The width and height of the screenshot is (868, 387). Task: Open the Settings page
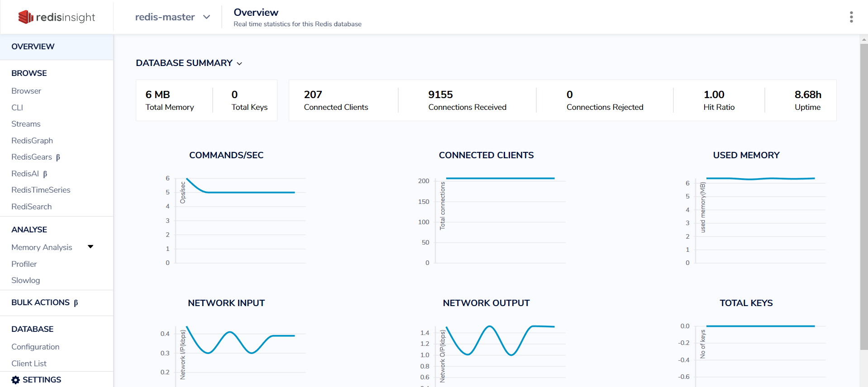point(36,380)
